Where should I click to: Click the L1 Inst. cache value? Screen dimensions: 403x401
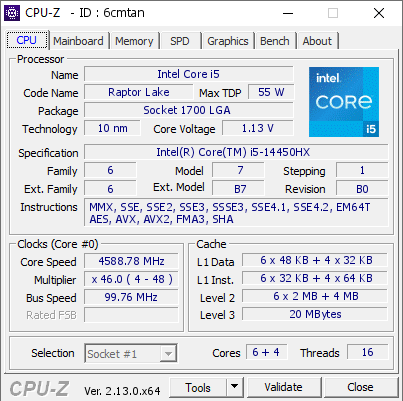click(x=315, y=278)
